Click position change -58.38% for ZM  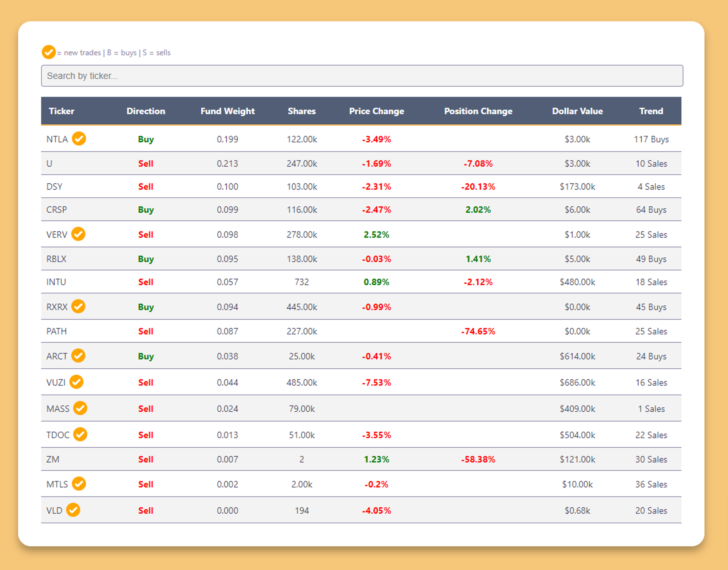[x=478, y=459]
